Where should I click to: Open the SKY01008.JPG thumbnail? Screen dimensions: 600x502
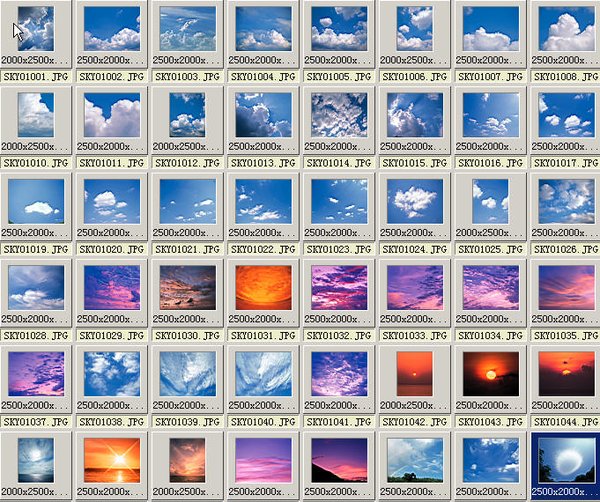pos(567,29)
